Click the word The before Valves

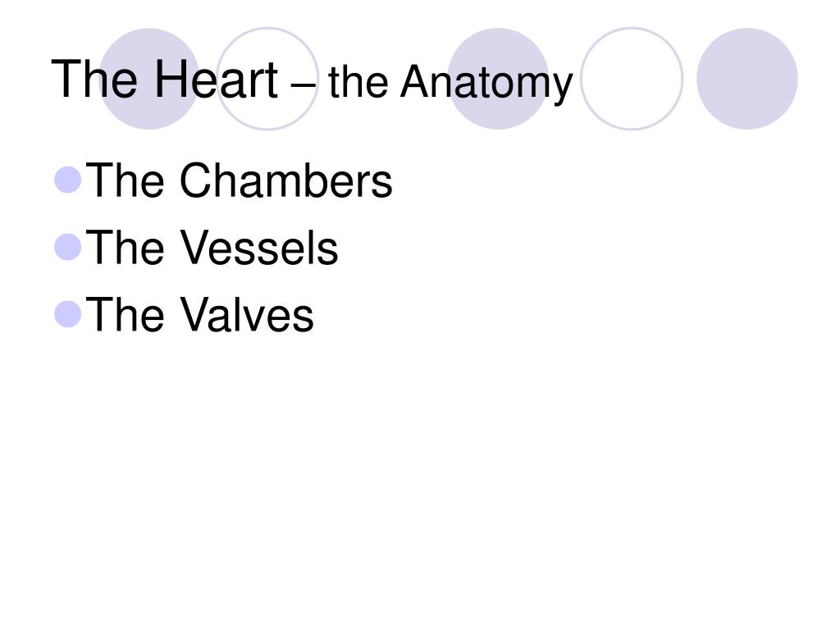(x=125, y=314)
